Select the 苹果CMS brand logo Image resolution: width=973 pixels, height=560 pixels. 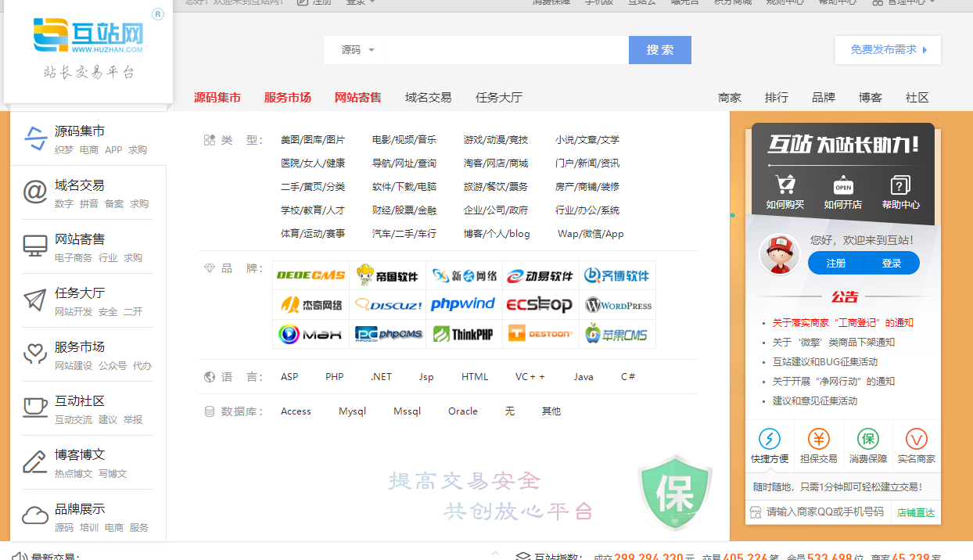(x=618, y=334)
